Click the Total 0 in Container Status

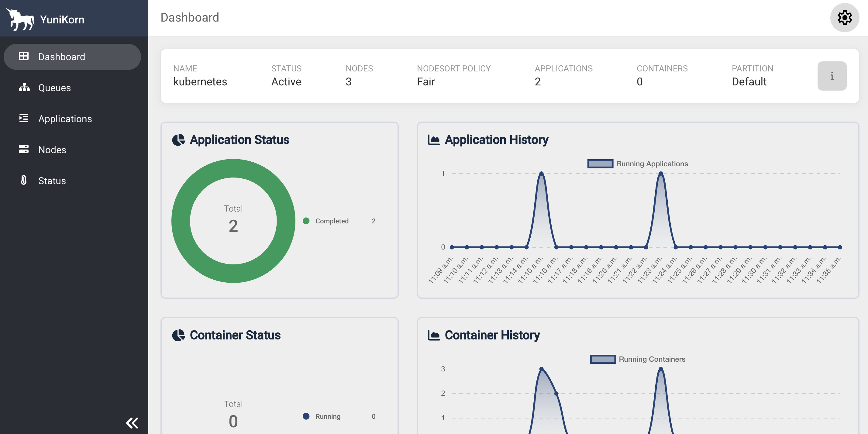point(233,415)
